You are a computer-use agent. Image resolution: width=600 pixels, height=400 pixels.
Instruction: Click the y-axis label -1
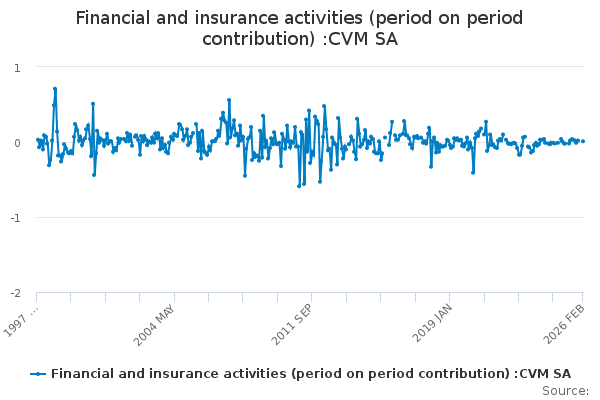point(15,217)
